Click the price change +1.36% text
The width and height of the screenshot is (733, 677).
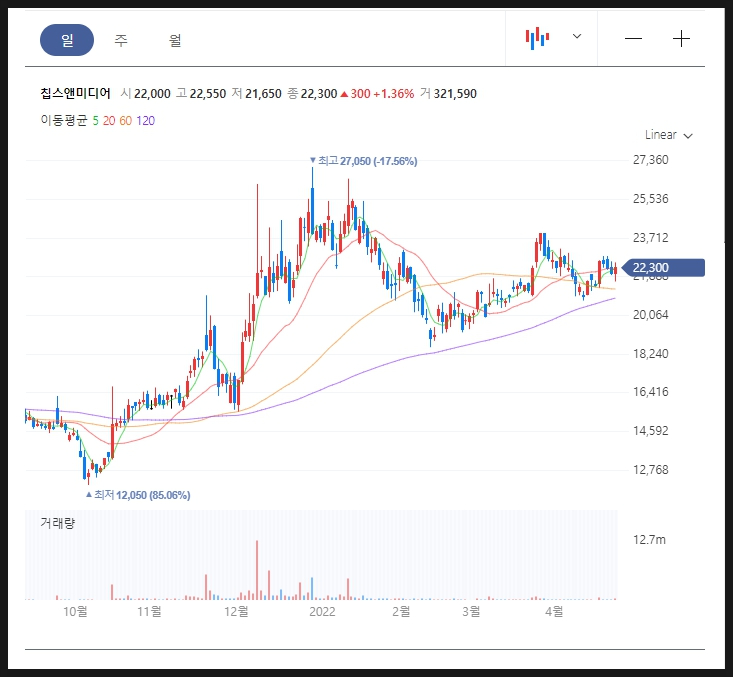(393, 94)
